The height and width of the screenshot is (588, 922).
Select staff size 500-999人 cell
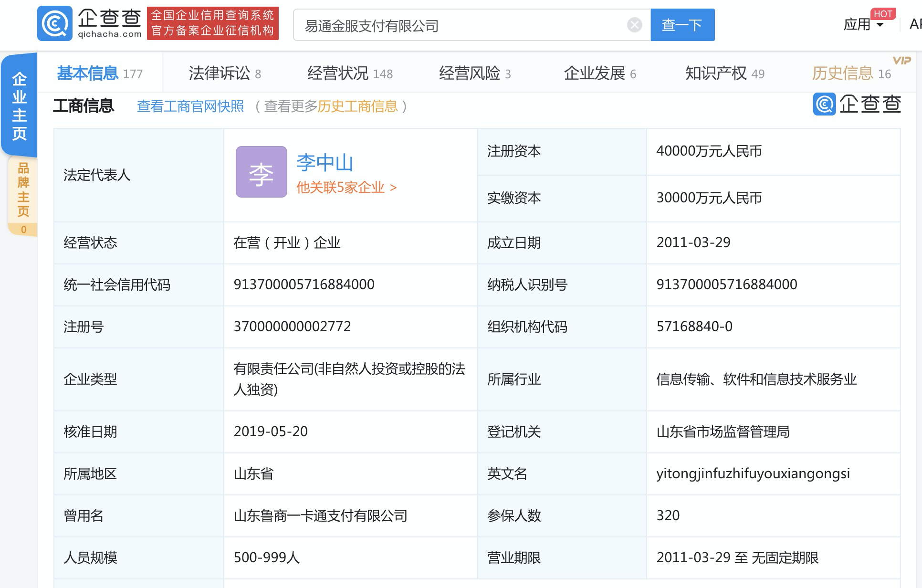350,557
